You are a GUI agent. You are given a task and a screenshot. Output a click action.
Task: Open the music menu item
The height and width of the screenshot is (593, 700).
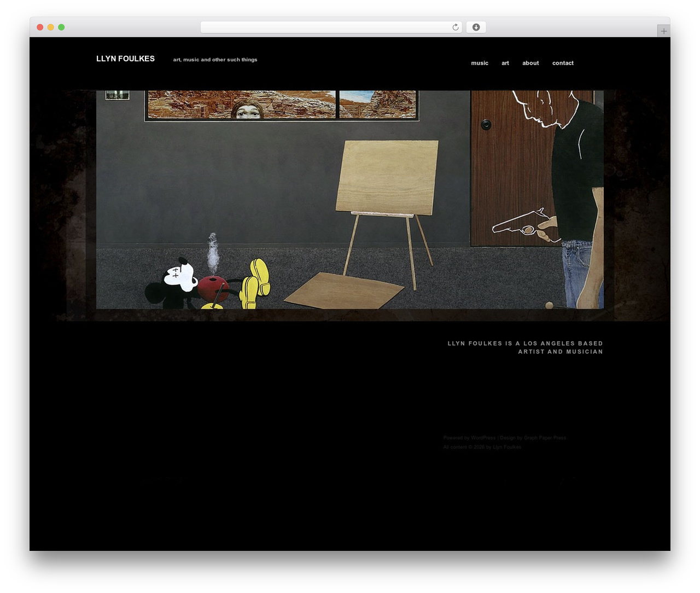(480, 63)
